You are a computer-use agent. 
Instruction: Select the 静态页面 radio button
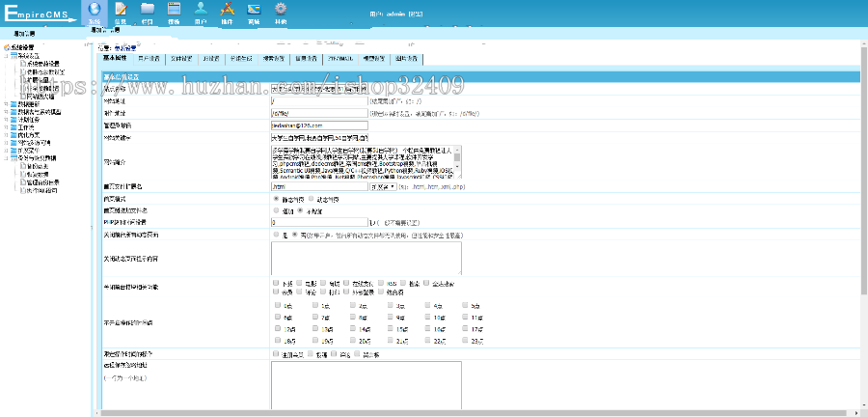[277, 198]
